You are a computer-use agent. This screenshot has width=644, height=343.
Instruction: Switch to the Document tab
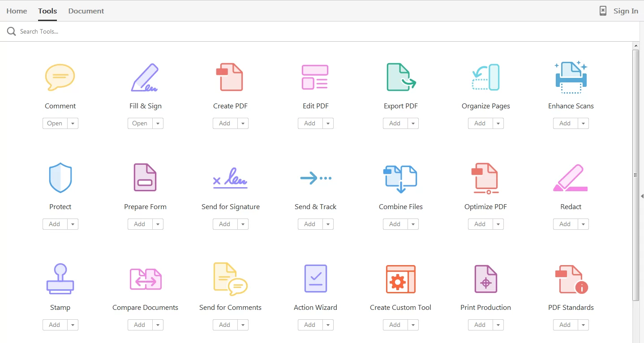pyautogui.click(x=86, y=11)
